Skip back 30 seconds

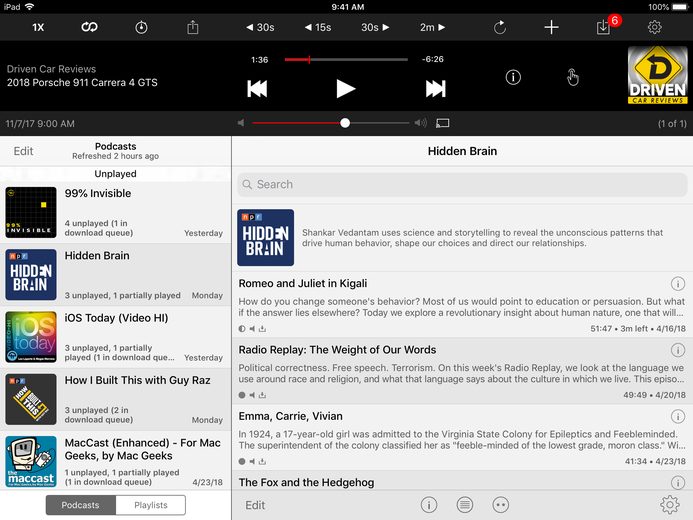[x=260, y=27]
